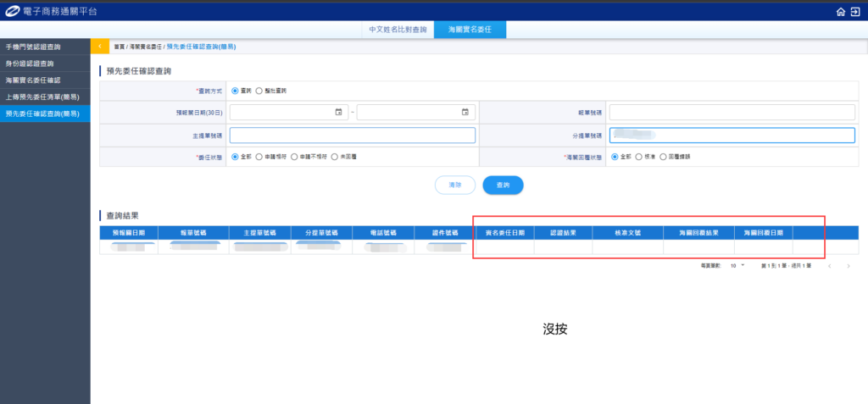Open the start date calendar picker icon
Image resolution: width=868 pixels, height=404 pixels.
[338, 112]
